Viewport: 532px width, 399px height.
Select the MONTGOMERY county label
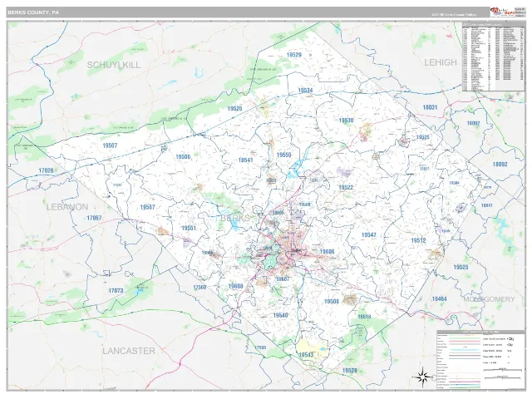click(x=489, y=299)
